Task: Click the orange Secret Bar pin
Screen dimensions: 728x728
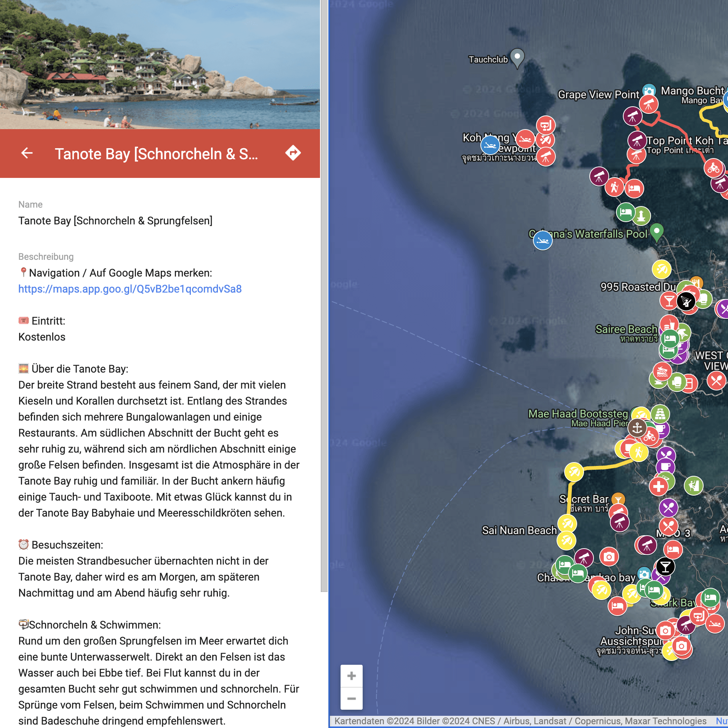Action: (x=618, y=499)
